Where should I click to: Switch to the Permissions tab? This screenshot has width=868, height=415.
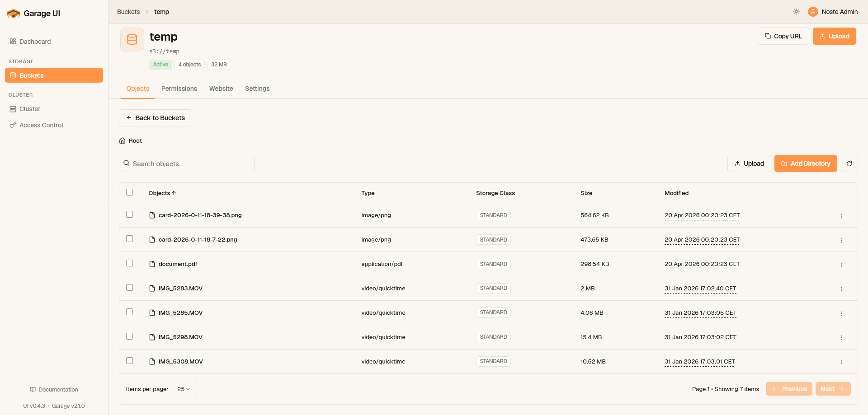[x=179, y=89]
